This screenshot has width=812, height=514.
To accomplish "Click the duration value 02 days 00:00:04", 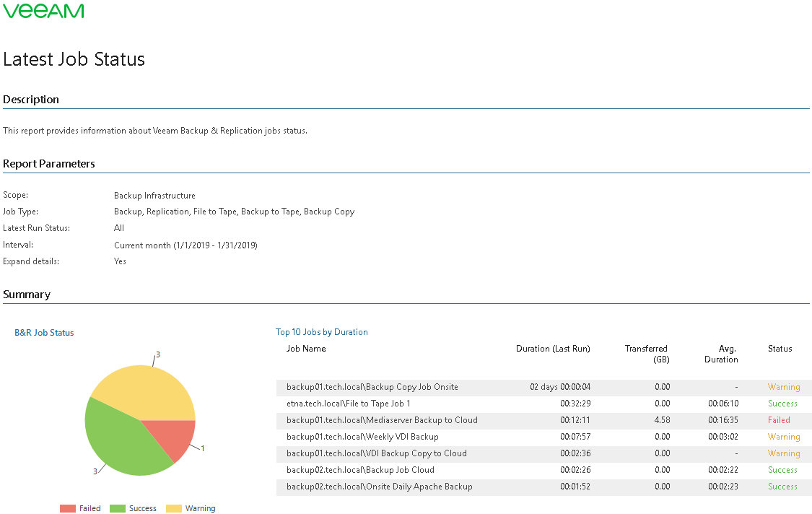I will [x=560, y=387].
